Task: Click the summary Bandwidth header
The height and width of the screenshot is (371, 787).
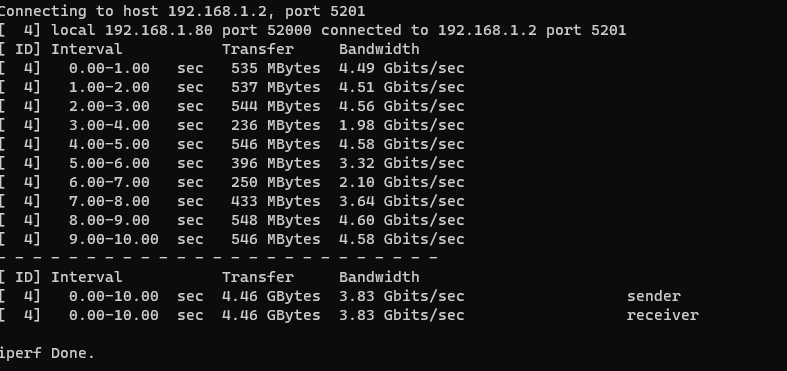Action: pos(379,278)
